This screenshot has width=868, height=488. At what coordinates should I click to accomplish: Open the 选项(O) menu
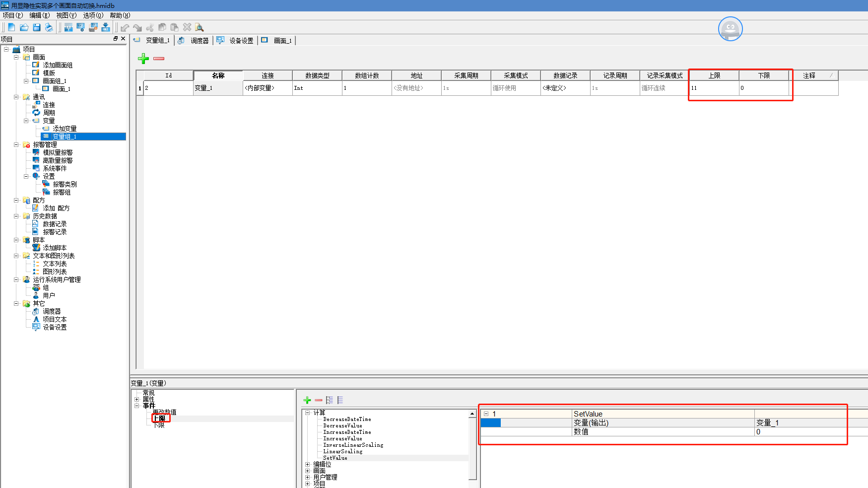[93, 15]
